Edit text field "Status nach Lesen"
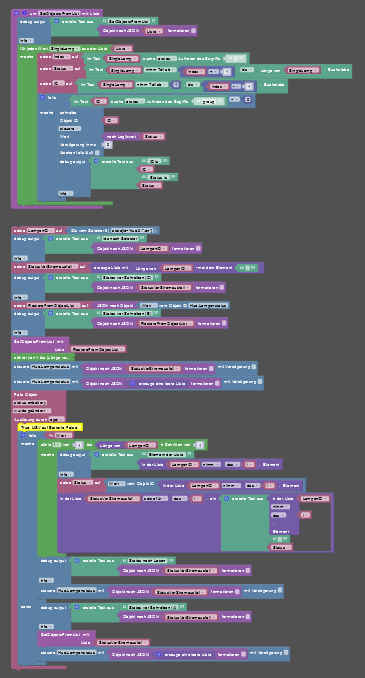This screenshot has height=678, width=365. (147, 560)
